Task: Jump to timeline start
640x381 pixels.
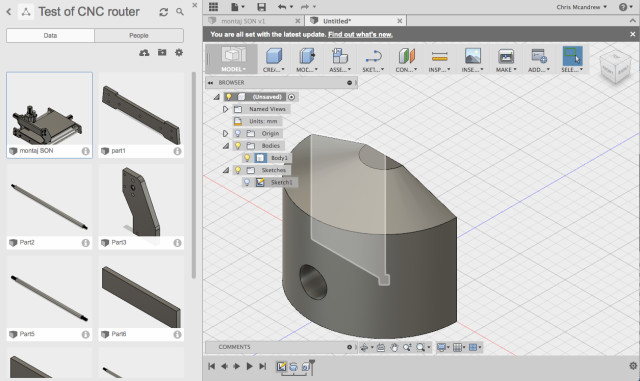Action: [211, 366]
